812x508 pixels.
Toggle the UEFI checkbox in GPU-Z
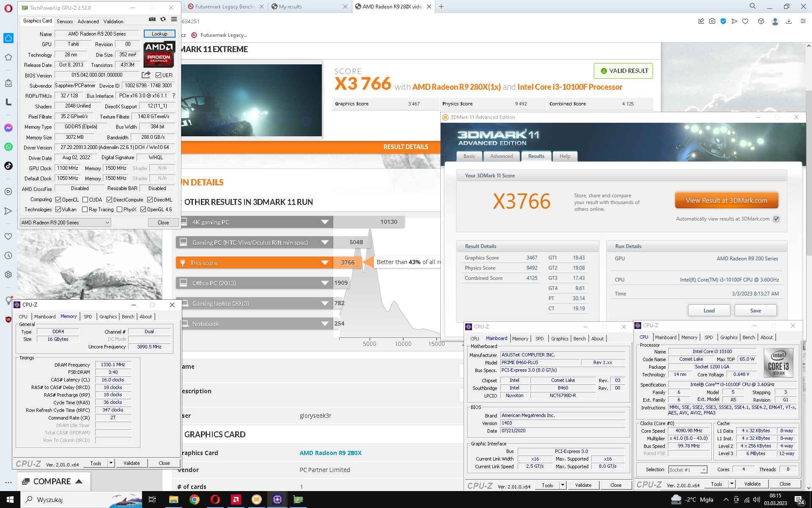pos(158,75)
